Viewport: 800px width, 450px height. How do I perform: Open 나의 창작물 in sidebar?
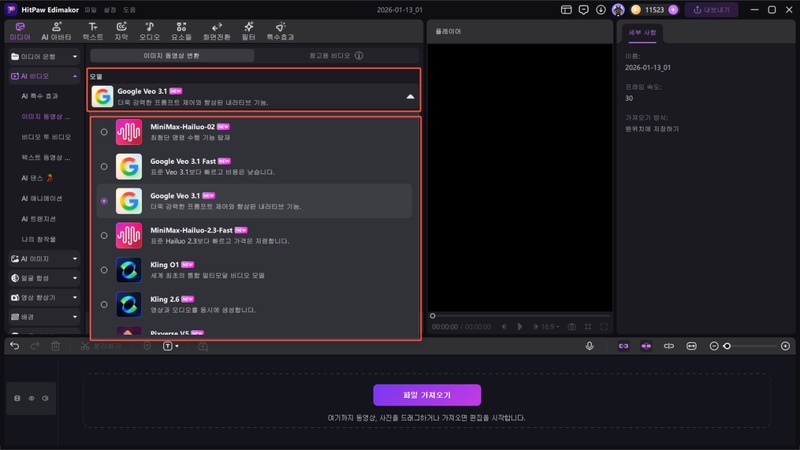[38, 239]
